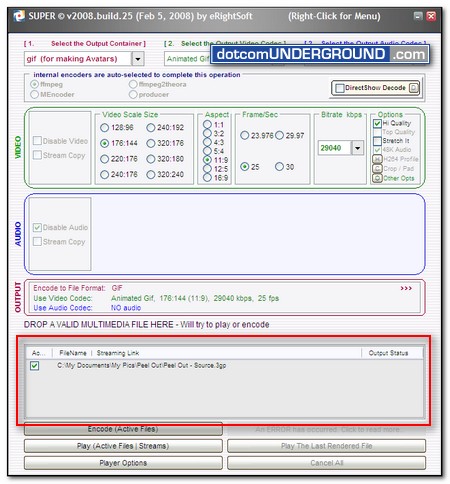Open the Crop / Pad options icon

377,169
